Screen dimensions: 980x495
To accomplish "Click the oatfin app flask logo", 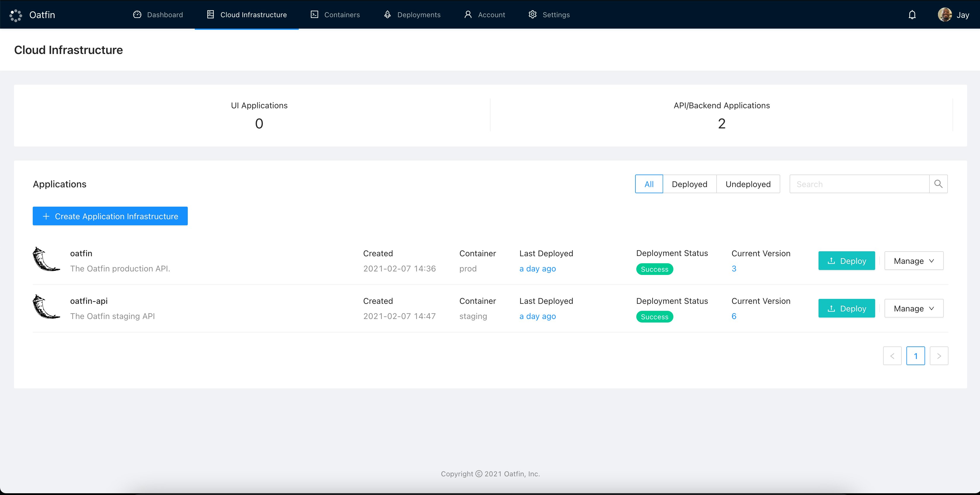I will click(46, 259).
